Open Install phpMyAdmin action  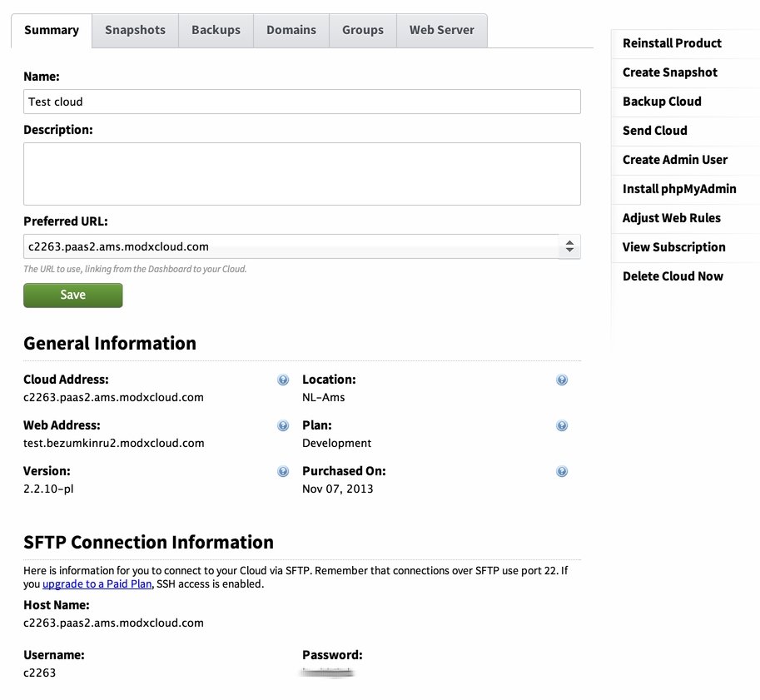tap(679, 189)
